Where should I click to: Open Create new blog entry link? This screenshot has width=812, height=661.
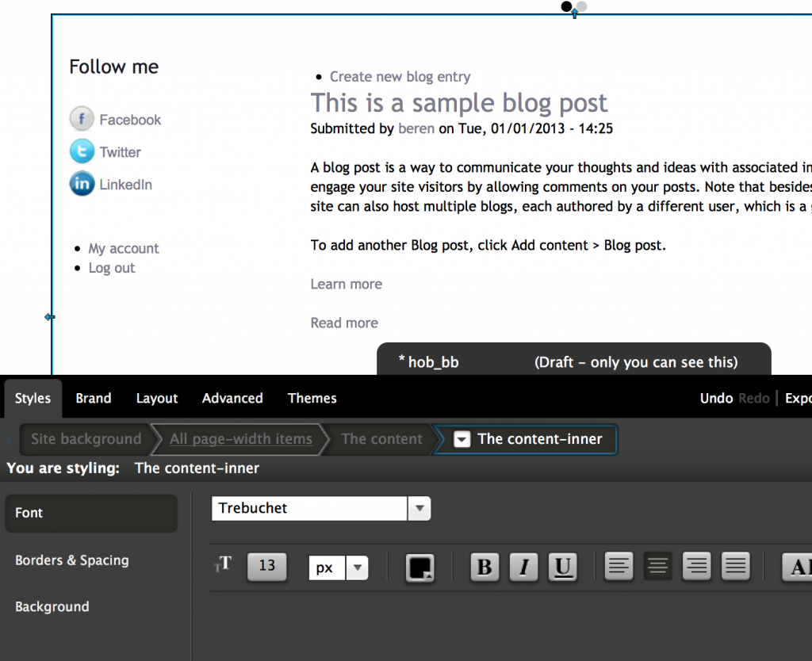coord(400,77)
